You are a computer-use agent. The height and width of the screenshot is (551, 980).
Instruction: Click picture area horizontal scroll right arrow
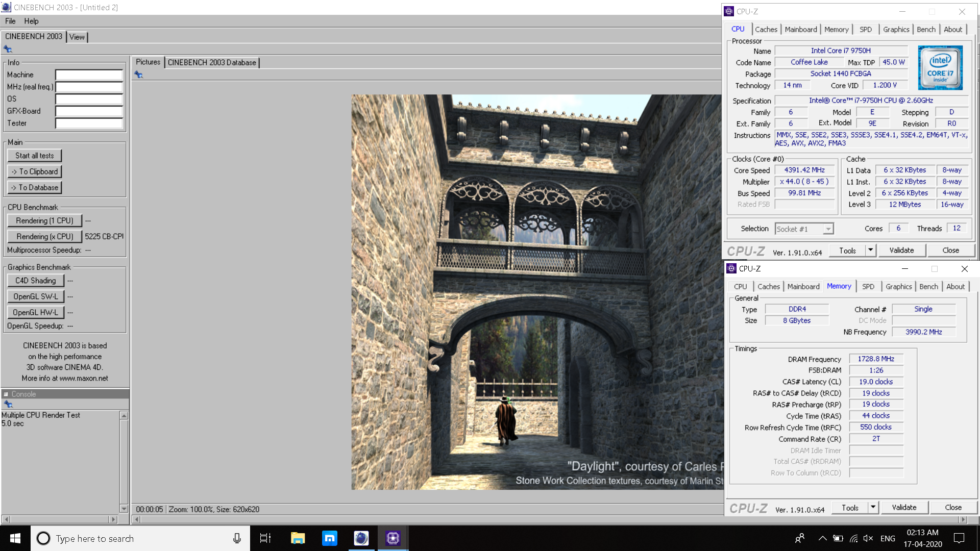963,519
